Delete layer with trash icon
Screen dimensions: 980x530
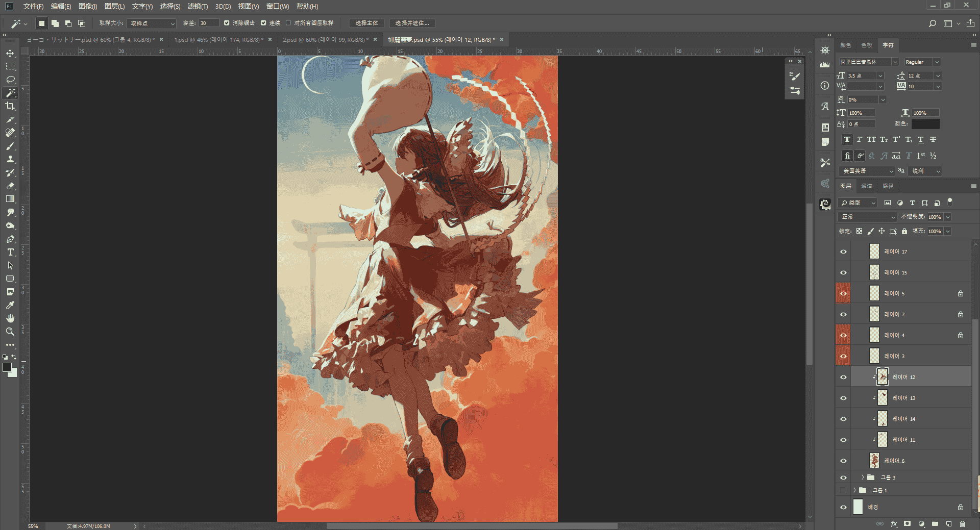click(x=962, y=524)
